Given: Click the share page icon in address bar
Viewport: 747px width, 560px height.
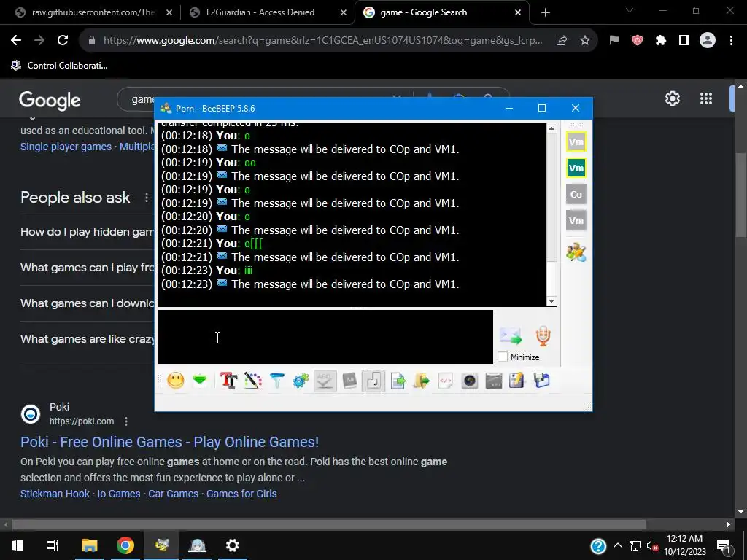Looking at the screenshot, I should click(x=562, y=41).
